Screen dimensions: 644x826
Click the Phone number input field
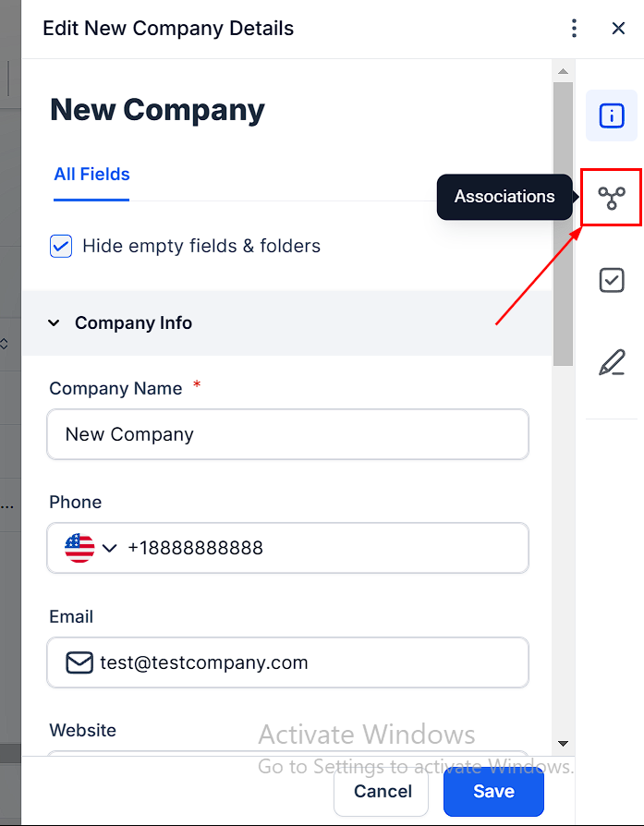click(x=323, y=548)
